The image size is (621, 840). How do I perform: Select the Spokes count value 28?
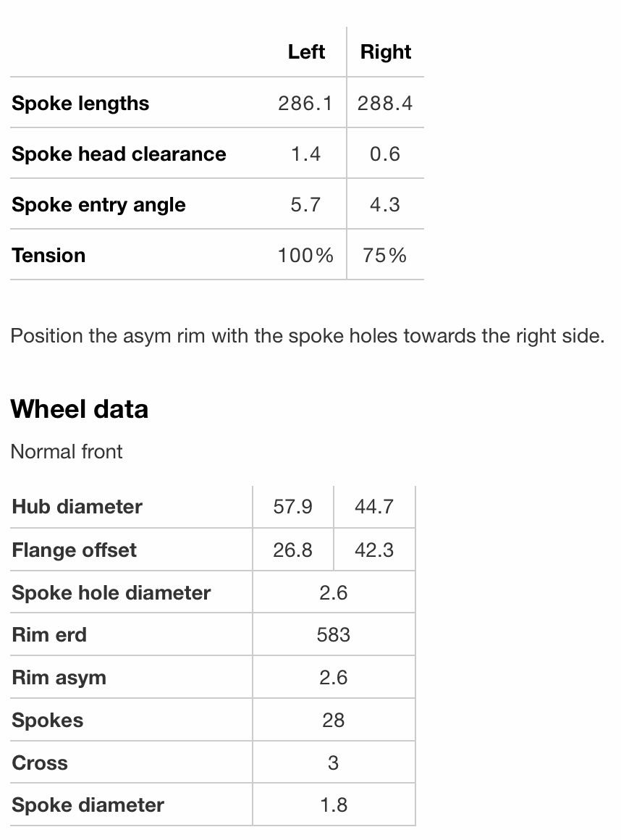(x=333, y=721)
